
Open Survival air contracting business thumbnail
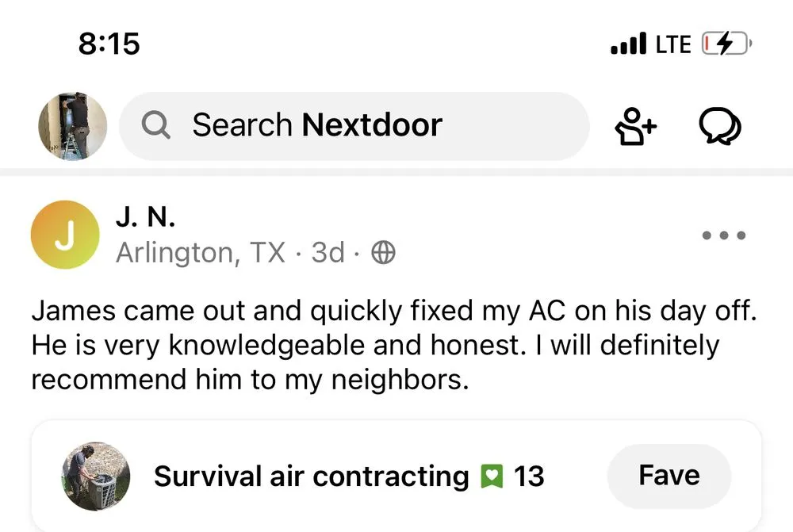96,477
